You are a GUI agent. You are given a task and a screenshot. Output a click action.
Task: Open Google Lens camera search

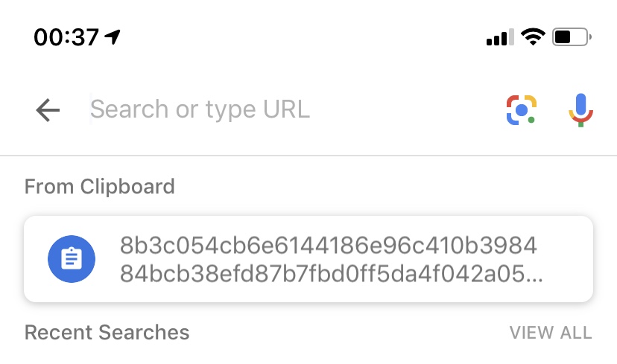tap(521, 110)
